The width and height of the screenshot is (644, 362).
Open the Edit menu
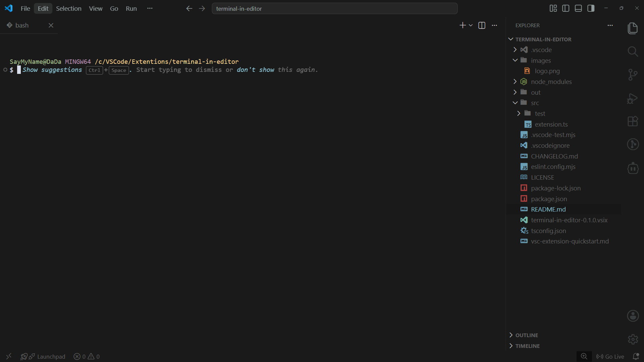43,8
